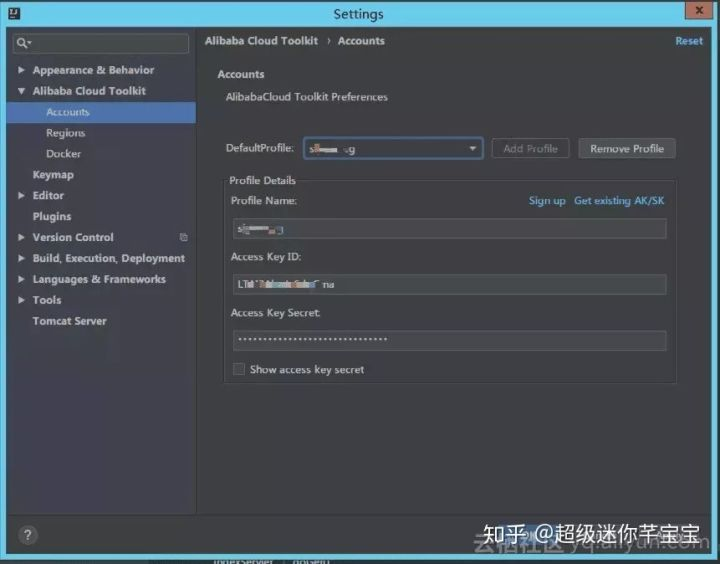This screenshot has height=564, width=720.
Task: Click Get existing AK/SK link
Action: (619, 201)
